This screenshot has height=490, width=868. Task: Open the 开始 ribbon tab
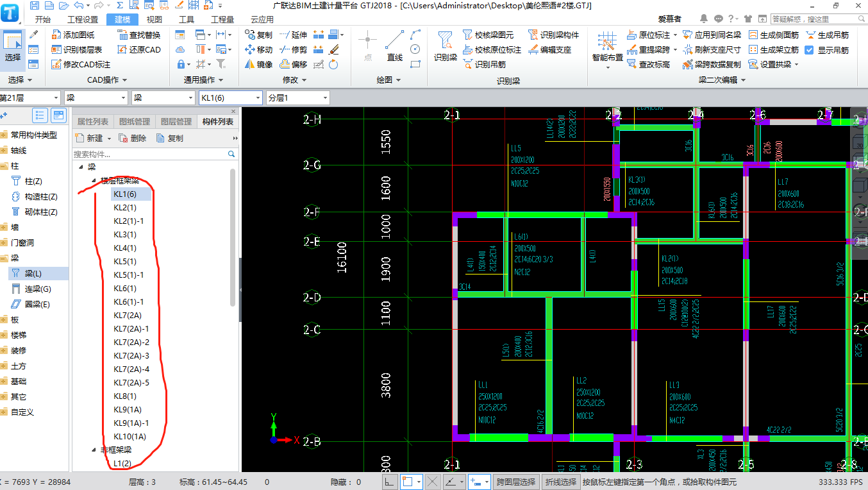[x=43, y=19]
